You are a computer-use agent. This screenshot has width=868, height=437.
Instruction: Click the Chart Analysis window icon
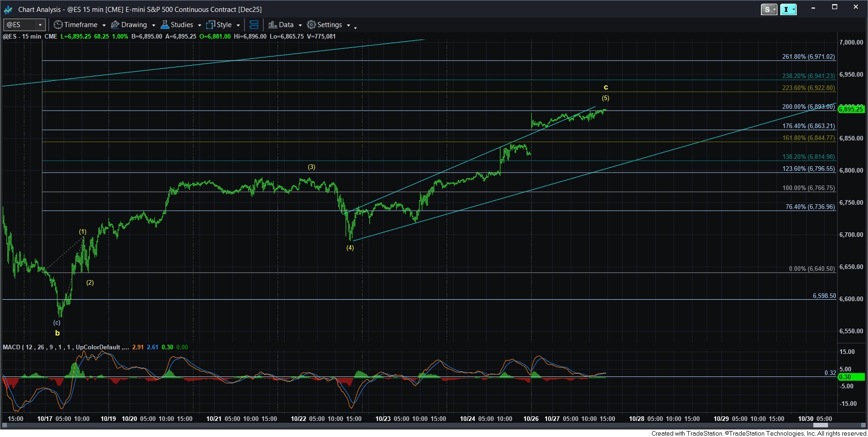pyautogui.click(x=8, y=9)
